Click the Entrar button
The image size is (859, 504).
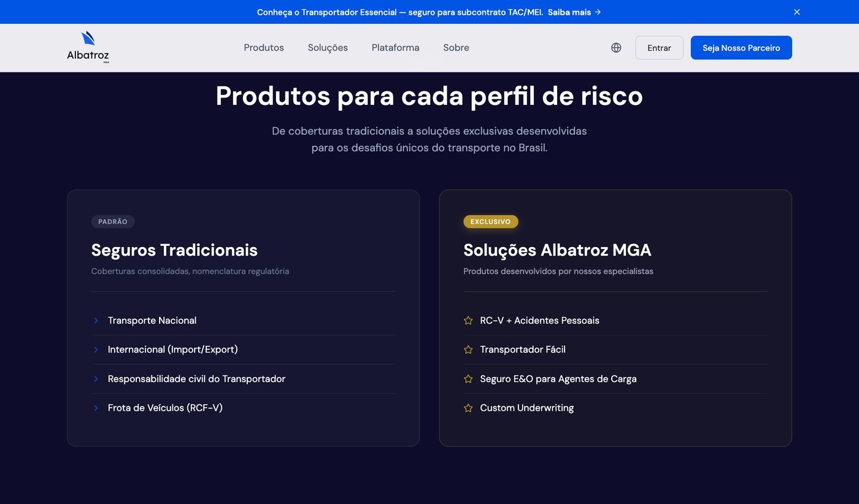pyautogui.click(x=659, y=48)
